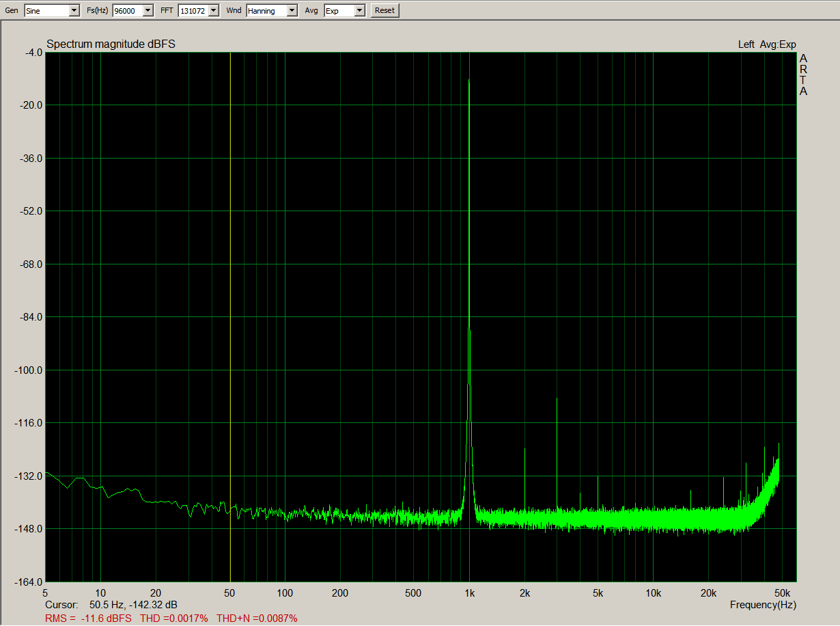840x626 pixels.
Task: Click the 5k frequency axis label
Action: pyautogui.click(x=598, y=593)
